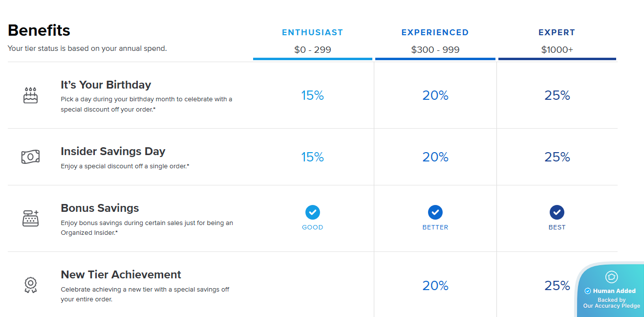
Task: Select the ENTHUSIAST tier column header
Action: tap(313, 33)
